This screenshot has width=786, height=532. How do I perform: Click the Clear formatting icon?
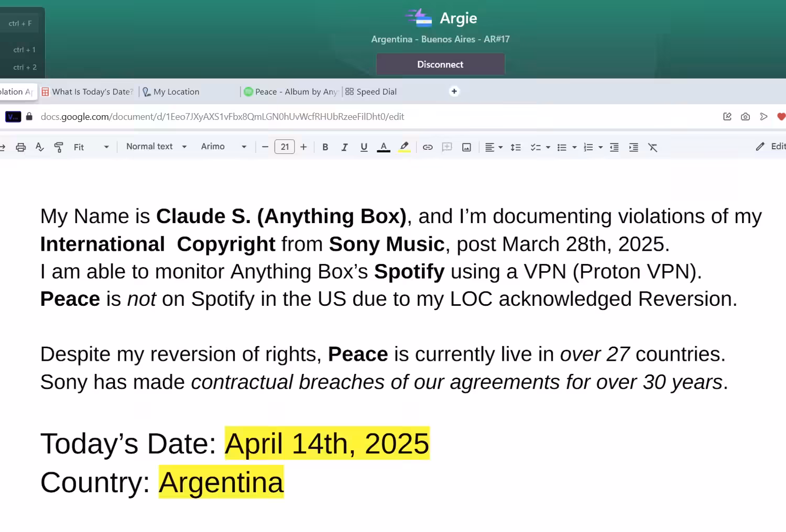click(652, 147)
